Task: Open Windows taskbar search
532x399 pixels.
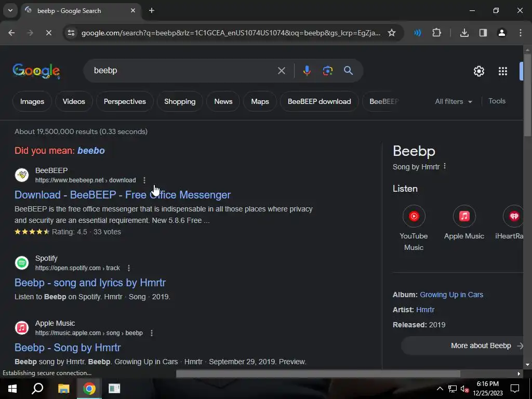Action: tap(37, 389)
